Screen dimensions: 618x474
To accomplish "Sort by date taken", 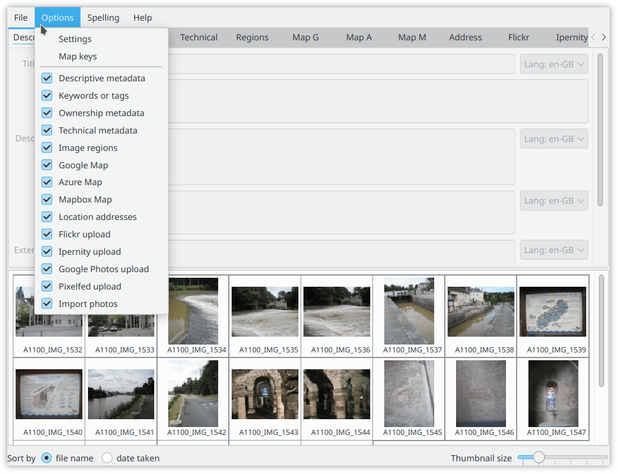I will tap(130, 458).
